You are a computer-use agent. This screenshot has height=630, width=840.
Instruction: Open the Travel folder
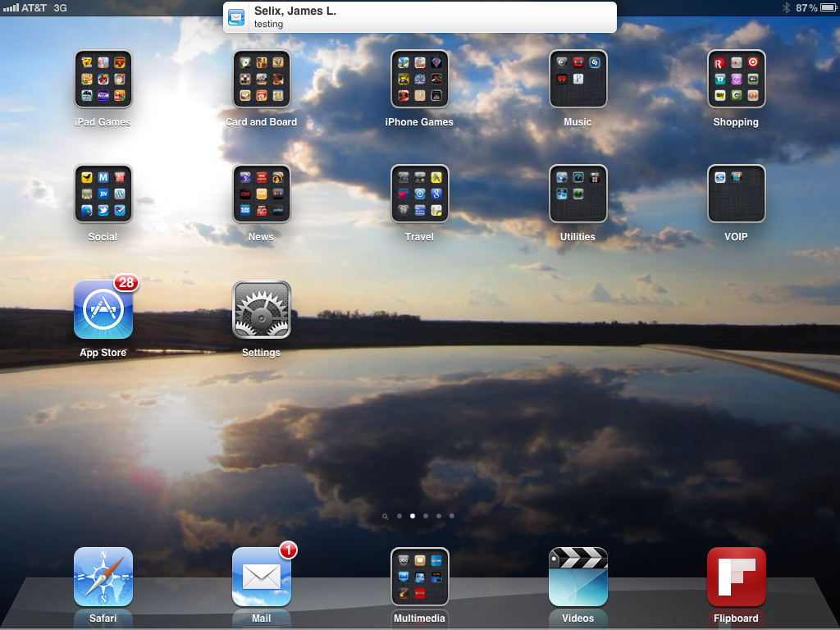click(x=419, y=194)
